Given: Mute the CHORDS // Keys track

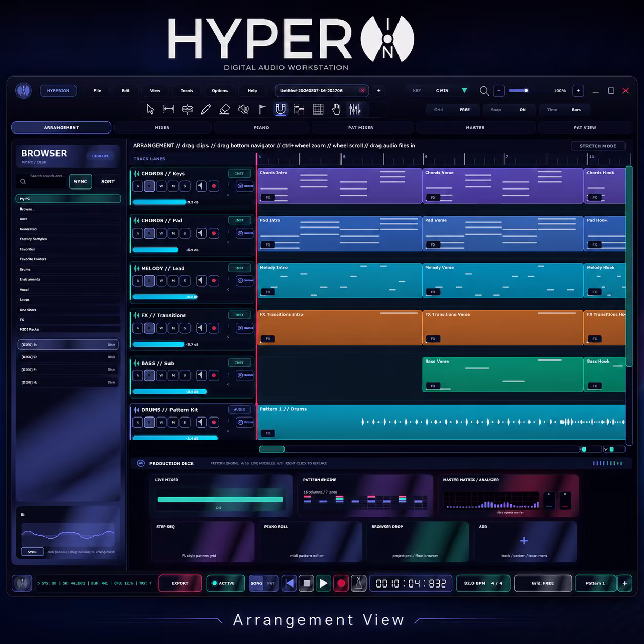Looking at the screenshot, I should pos(173,186).
